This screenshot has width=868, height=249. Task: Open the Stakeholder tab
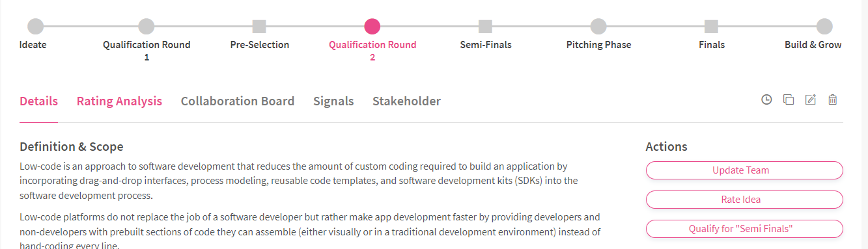(406, 101)
